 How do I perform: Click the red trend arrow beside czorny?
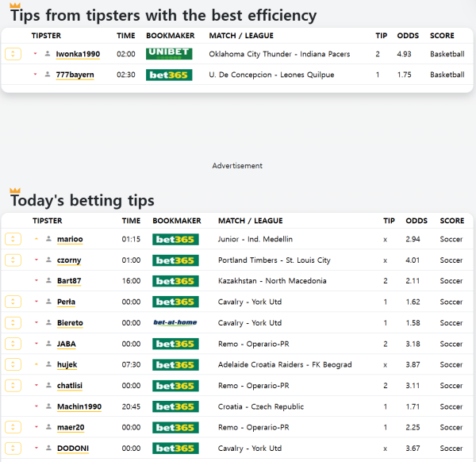pos(36,260)
